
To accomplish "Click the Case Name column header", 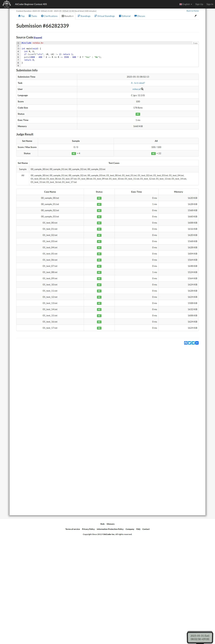I will click(x=50, y=192).
